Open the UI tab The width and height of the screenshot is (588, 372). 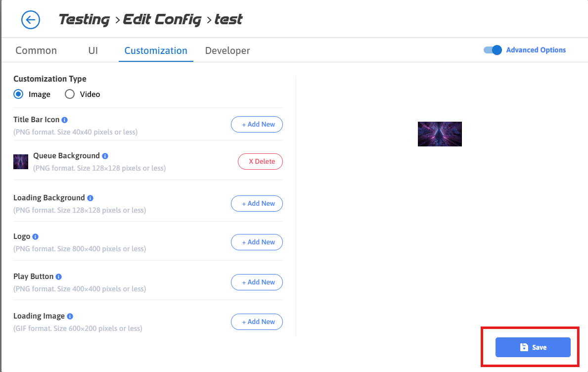(x=93, y=50)
